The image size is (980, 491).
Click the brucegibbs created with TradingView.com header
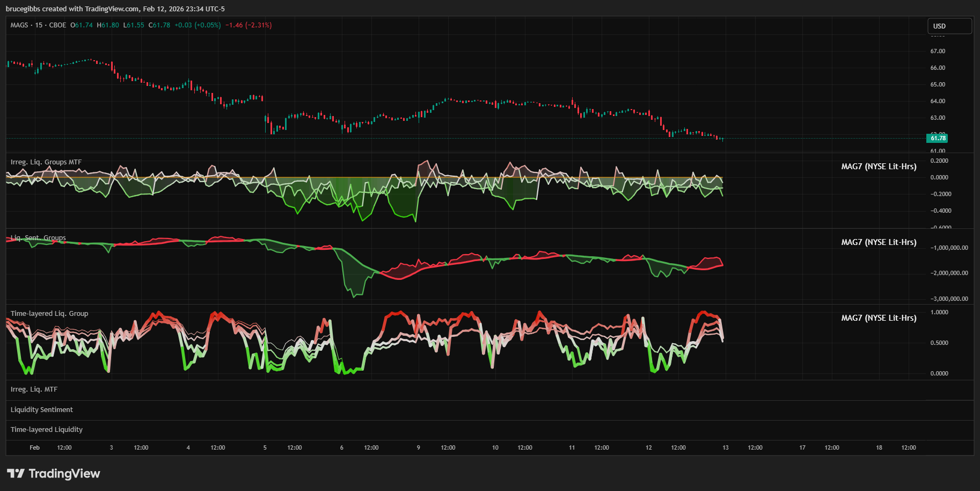115,9
